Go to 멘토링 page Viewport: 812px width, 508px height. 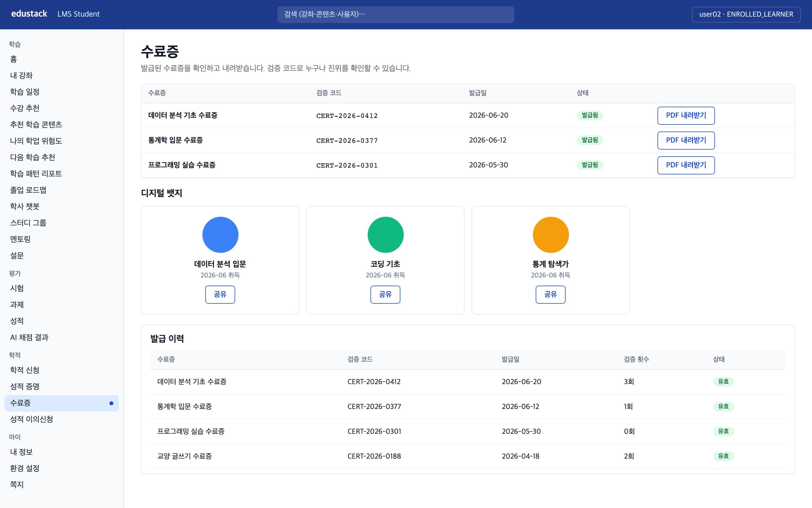coord(62,239)
